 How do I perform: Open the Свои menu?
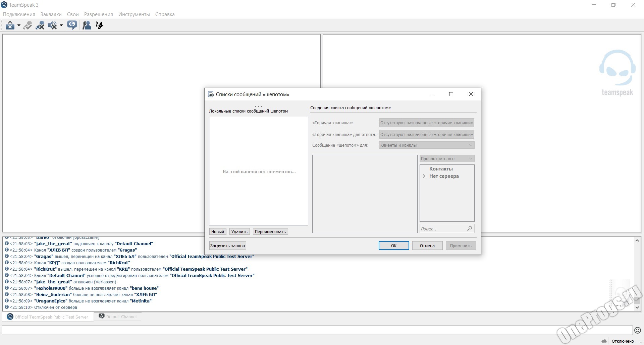73,14
